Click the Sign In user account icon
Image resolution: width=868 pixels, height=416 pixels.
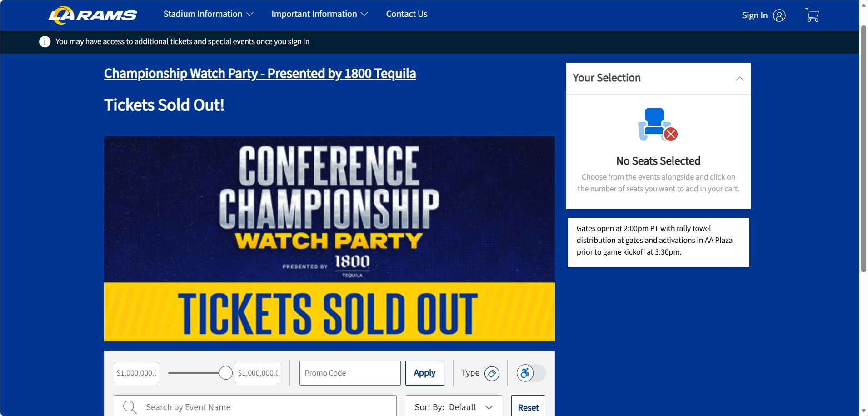778,15
